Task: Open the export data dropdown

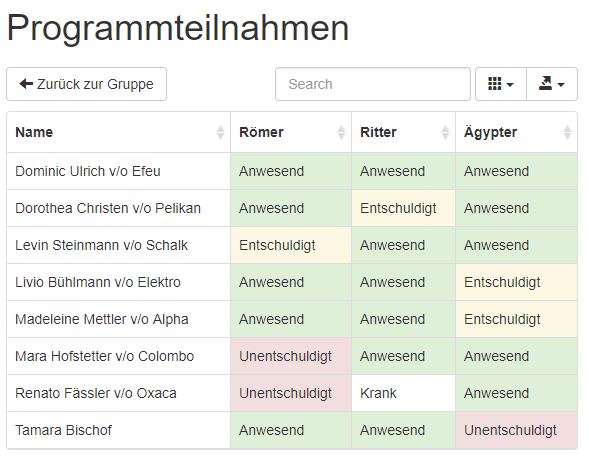Action: point(552,84)
